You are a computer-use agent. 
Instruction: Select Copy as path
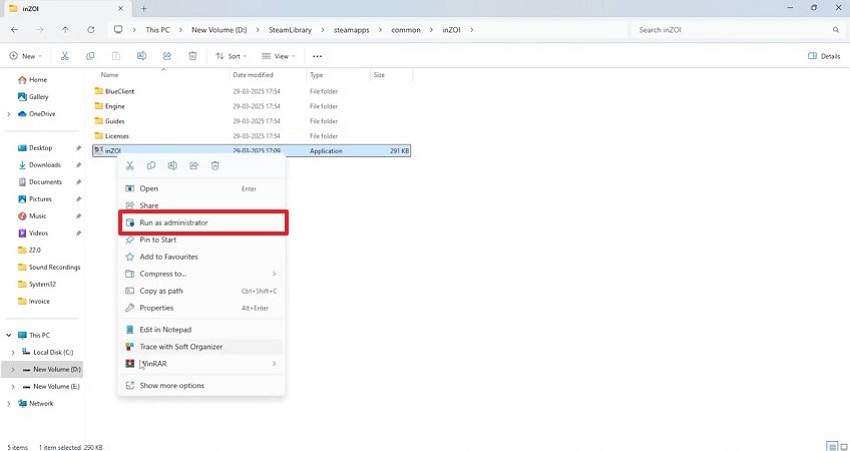coord(202,291)
